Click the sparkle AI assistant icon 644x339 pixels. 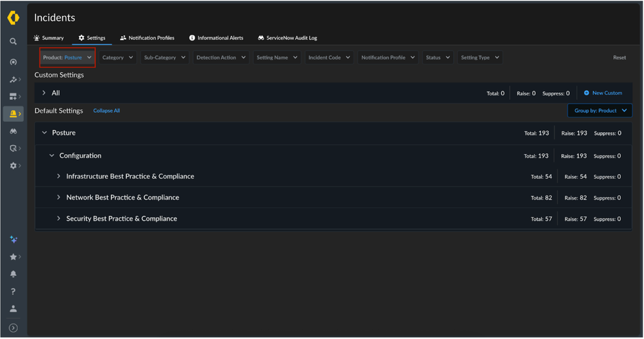(x=13, y=239)
